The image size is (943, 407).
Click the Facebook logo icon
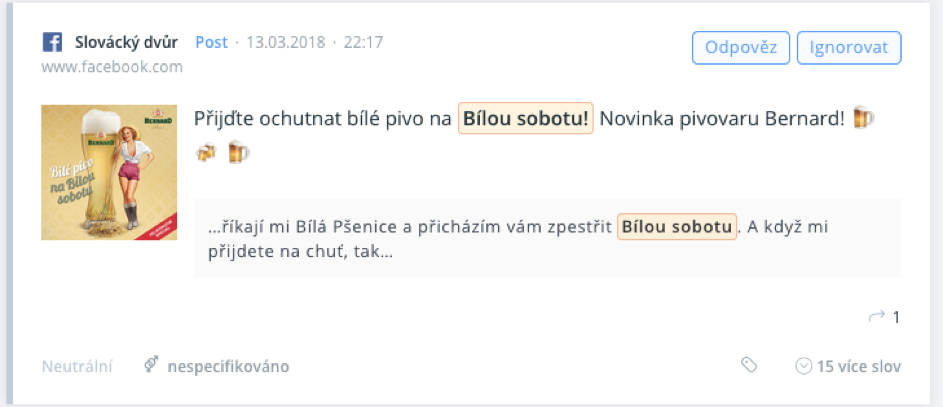click(x=52, y=42)
